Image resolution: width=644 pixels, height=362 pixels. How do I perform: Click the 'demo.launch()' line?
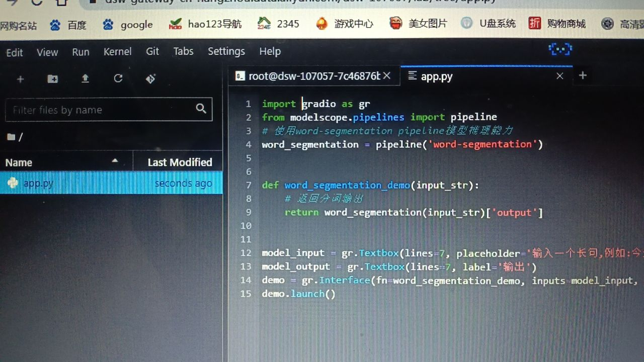pos(298,294)
